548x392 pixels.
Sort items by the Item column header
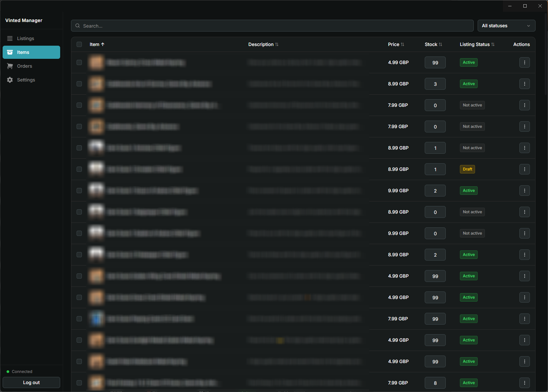[97, 44]
